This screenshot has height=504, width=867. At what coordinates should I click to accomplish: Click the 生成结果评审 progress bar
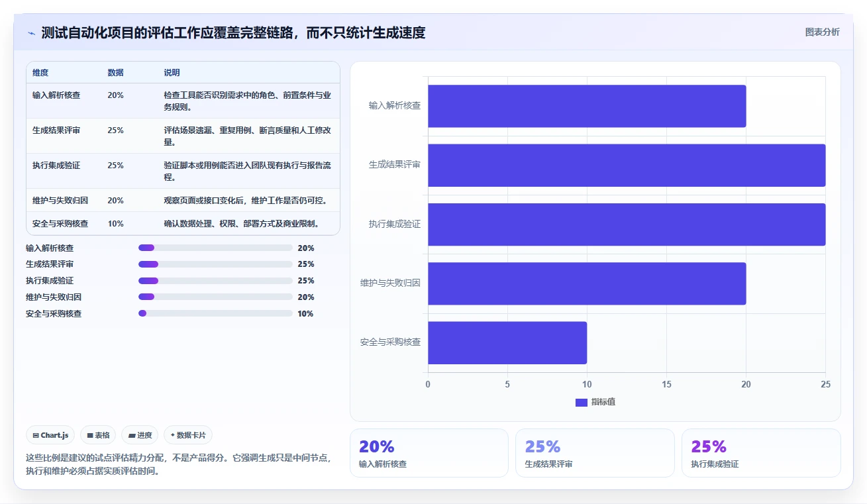[215, 264]
